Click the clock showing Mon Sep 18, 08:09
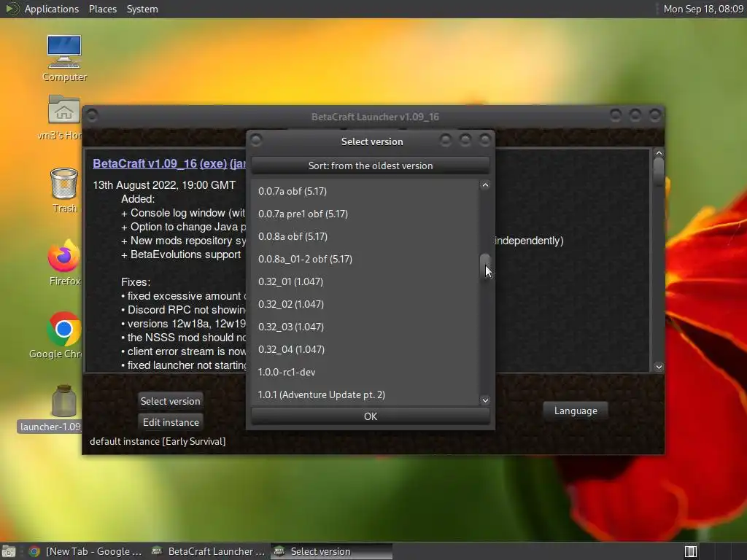The width and height of the screenshot is (747, 560). coord(703,9)
